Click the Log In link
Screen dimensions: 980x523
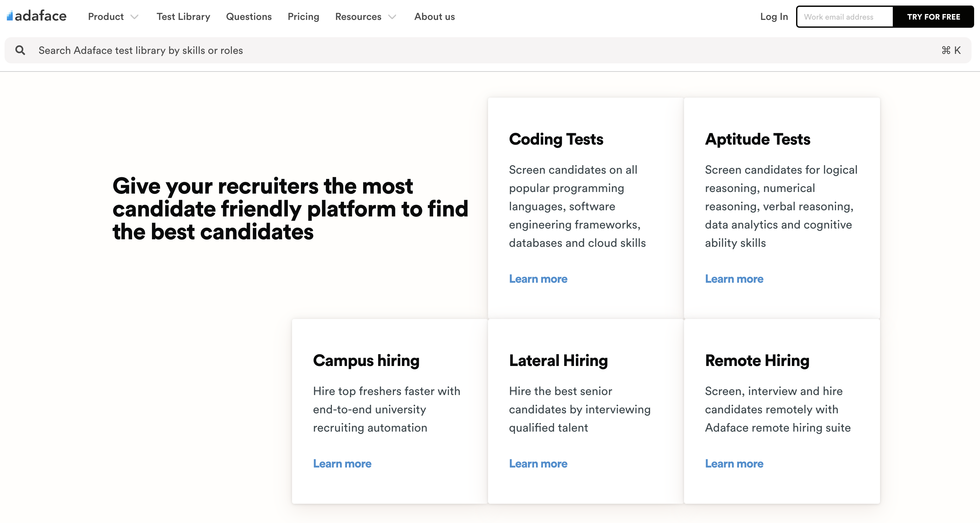[774, 17]
